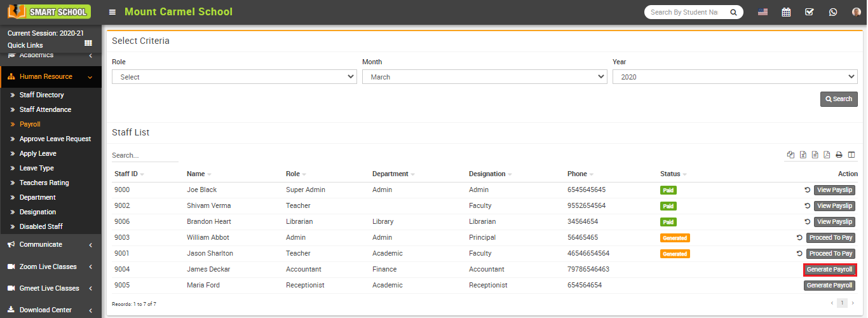This screenshot has height=318, width=868.
Task: Revert payroll icon for Joe Black
Action: [807, 190]
